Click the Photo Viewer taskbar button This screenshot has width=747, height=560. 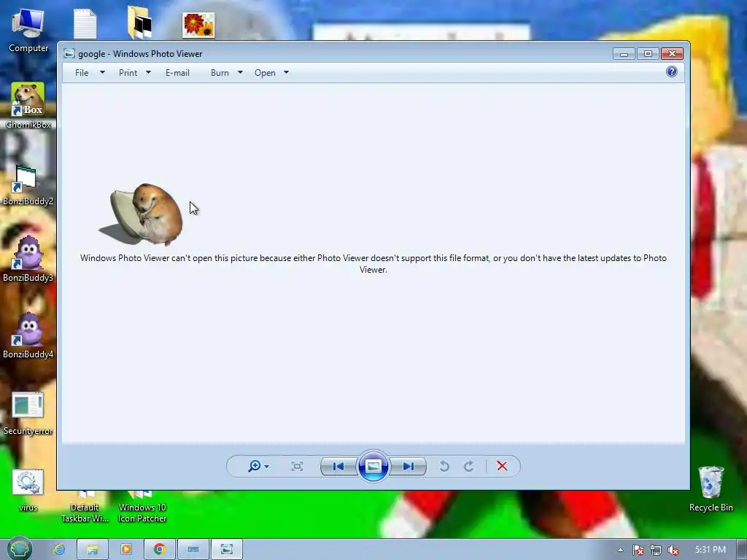pyautogui.click(x=227, y=549)
